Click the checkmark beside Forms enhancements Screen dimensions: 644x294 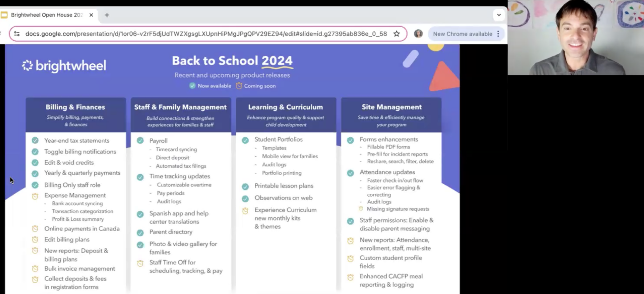click(x=350, y=140)
